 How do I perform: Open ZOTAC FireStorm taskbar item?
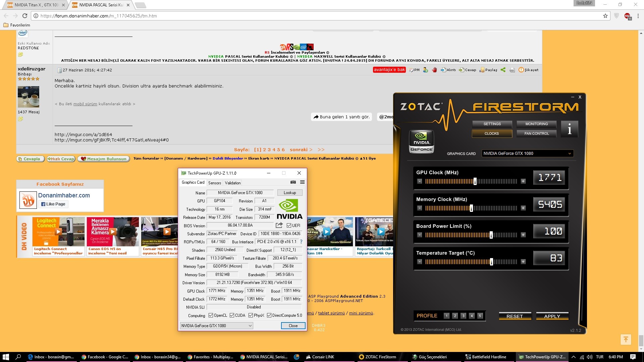click(x=378, y=357)
